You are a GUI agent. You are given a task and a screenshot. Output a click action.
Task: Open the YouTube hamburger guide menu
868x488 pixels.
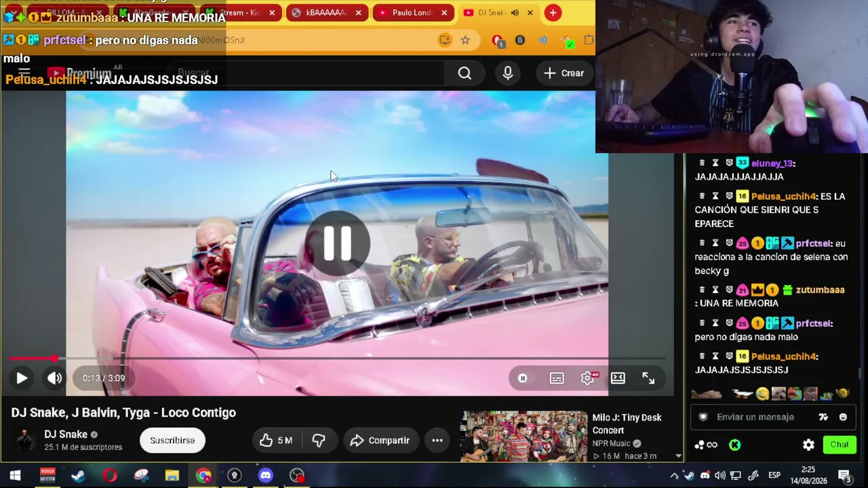click(x=24, y=73)
